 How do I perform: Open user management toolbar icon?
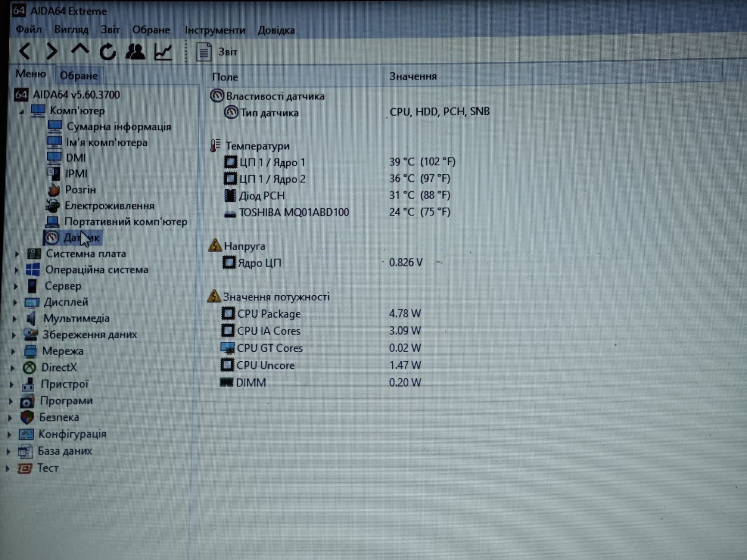(135, 52)
